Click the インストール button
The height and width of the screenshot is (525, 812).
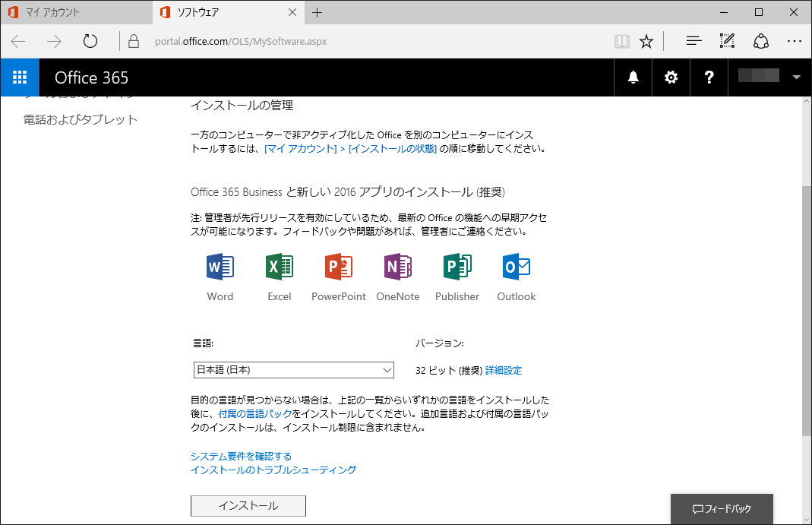click(248, 506)
